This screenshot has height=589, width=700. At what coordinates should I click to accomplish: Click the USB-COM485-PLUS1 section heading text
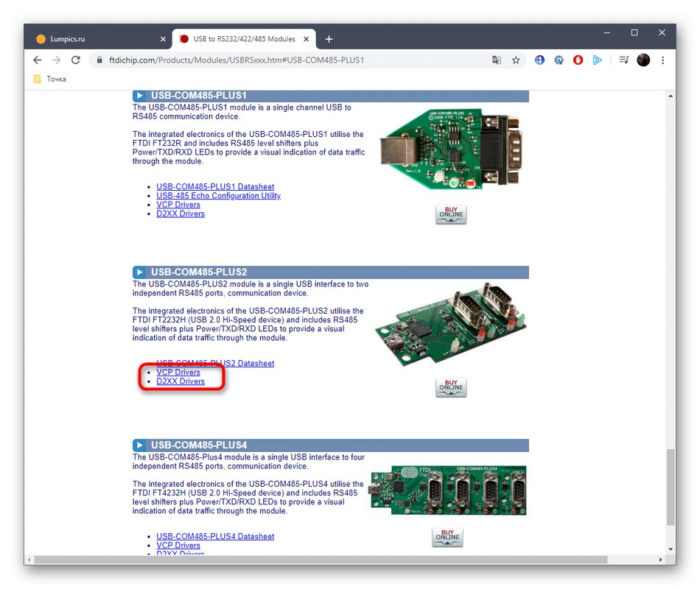[199, 96]
